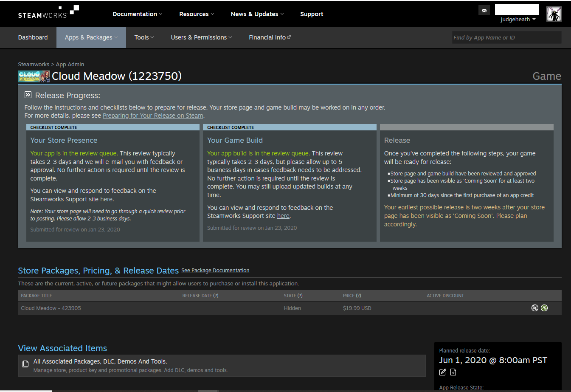The width and height of the screenshot is (571, 392).
Task: Click the Price column help header
Action: click(352, 296)
